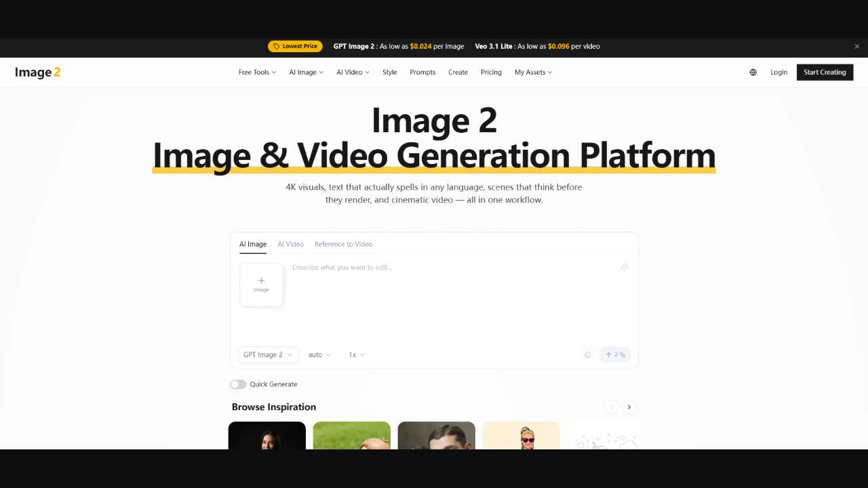This screenshot has width=868, height=488.
Task: Click the Lowest Price tag badge
Action: tap(295, 46)
